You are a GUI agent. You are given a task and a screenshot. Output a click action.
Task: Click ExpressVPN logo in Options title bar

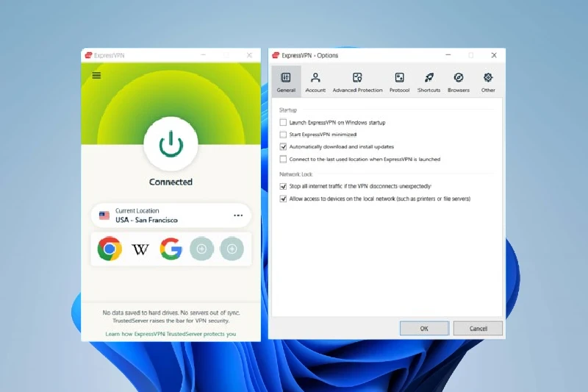pyautogui.click(x=276, y=55)
